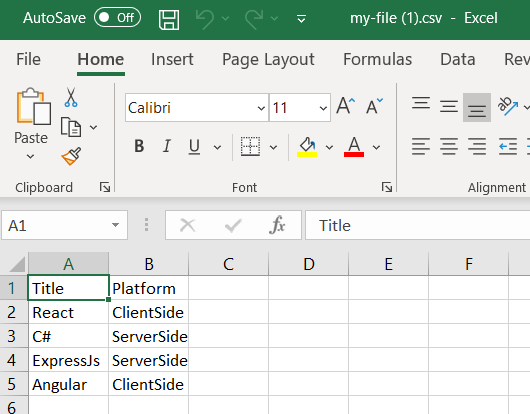This screenshot has width=530, height=414.
Task: Toggle highlighted Bottom Align icon
Action: [x=477, y=107]
